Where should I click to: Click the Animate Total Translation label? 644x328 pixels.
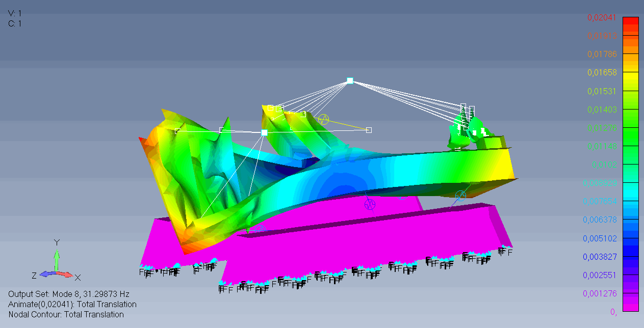(x=72, y=305)
